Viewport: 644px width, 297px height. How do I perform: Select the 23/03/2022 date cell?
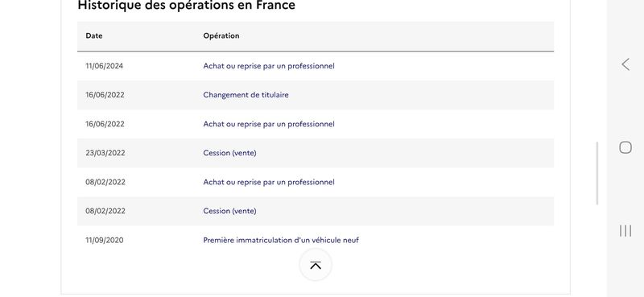pos(105,153)
